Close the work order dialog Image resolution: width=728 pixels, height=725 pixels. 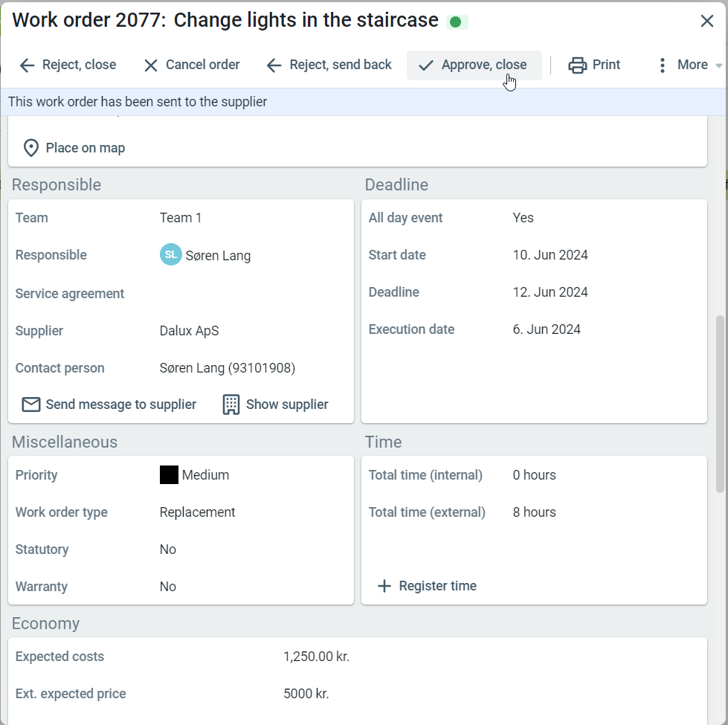click(706, 21)
